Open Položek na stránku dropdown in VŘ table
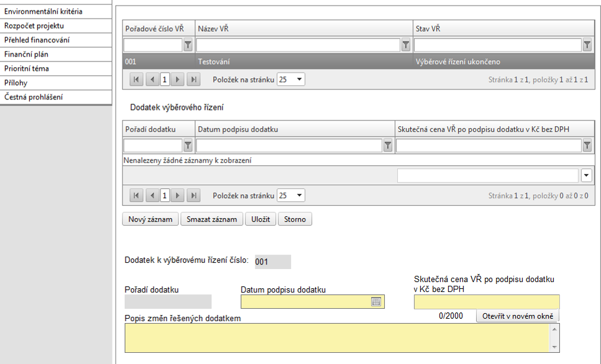Image resolution: width=601 pixels, height=364 pixels. (x=291, y=80)
